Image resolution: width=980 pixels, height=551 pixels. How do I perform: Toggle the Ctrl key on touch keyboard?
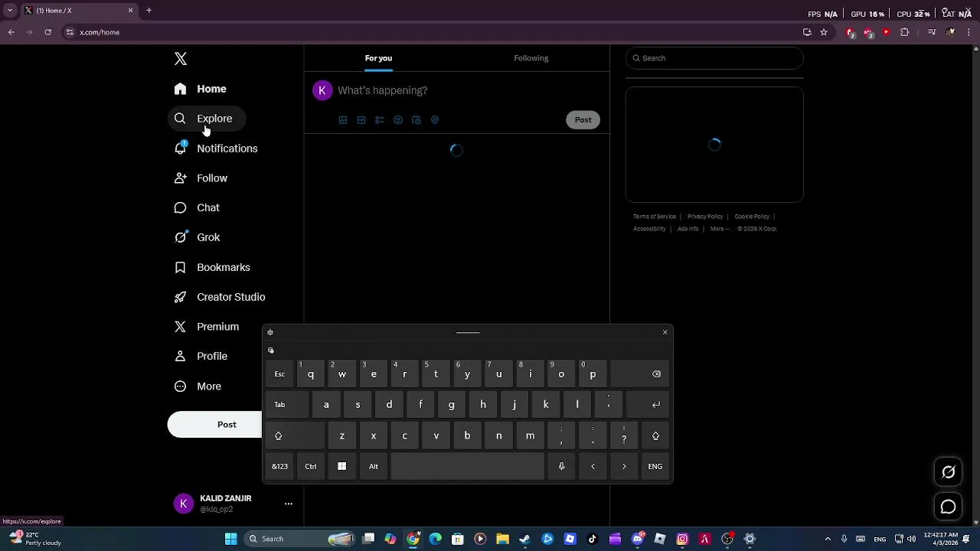click(x=311, y=467)
